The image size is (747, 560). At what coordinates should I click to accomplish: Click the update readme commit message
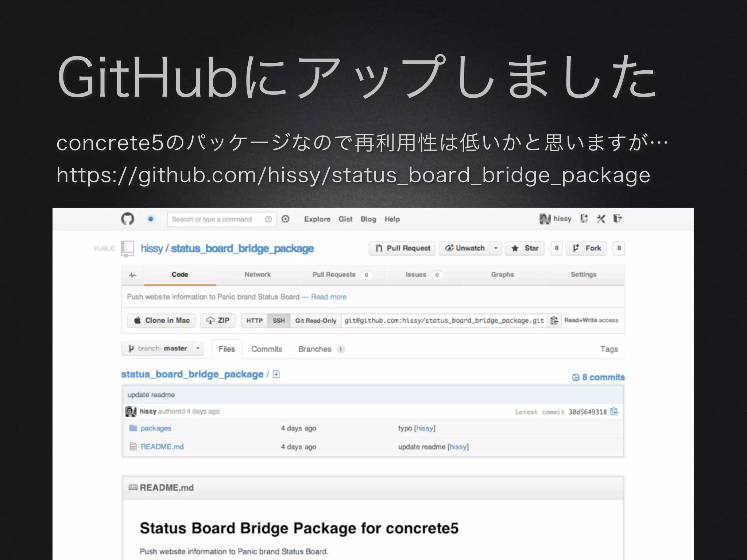(151, 395)
